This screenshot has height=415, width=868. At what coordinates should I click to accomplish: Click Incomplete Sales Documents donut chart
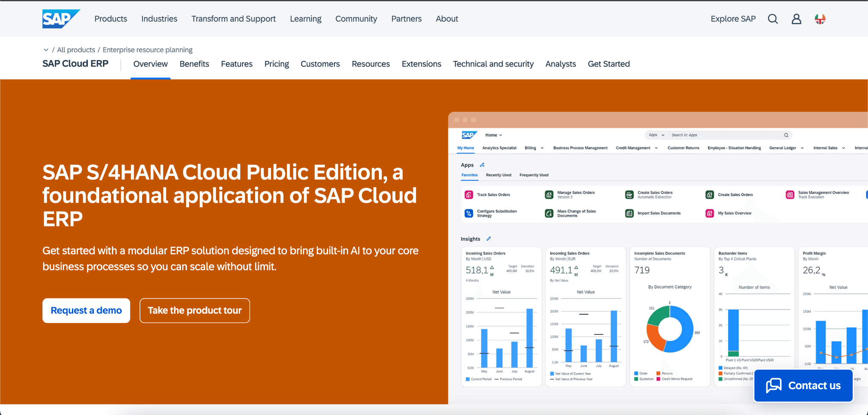pyautogui.click(x=670, y=329)
